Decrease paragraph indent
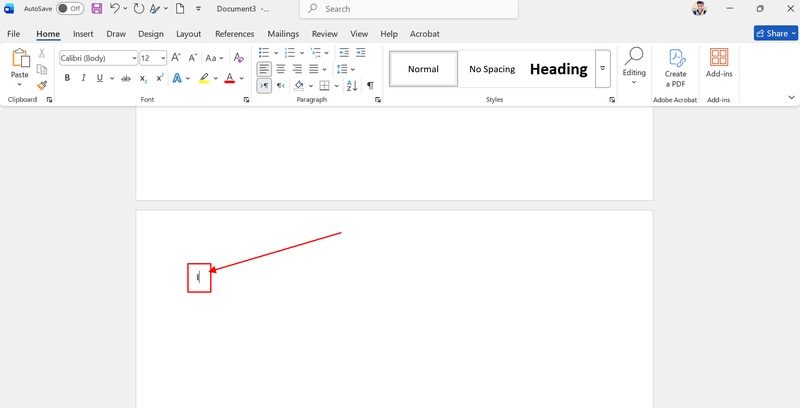 coord(344,53)
